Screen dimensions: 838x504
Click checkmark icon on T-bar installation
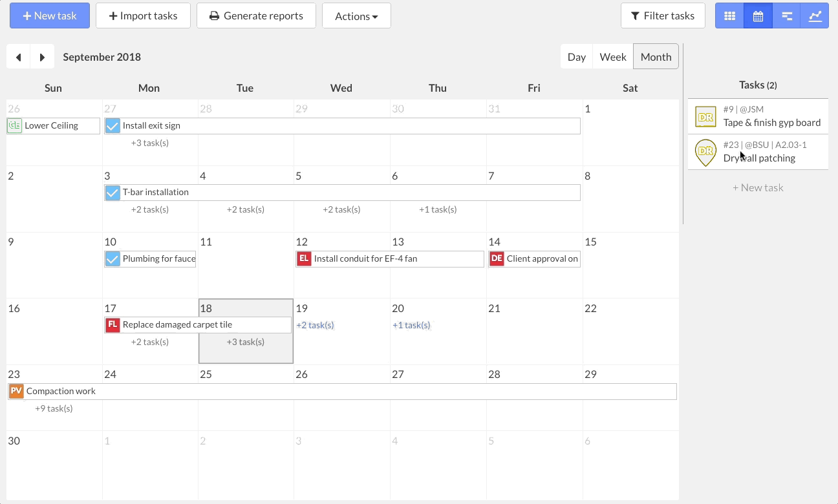tap(113, 192)
